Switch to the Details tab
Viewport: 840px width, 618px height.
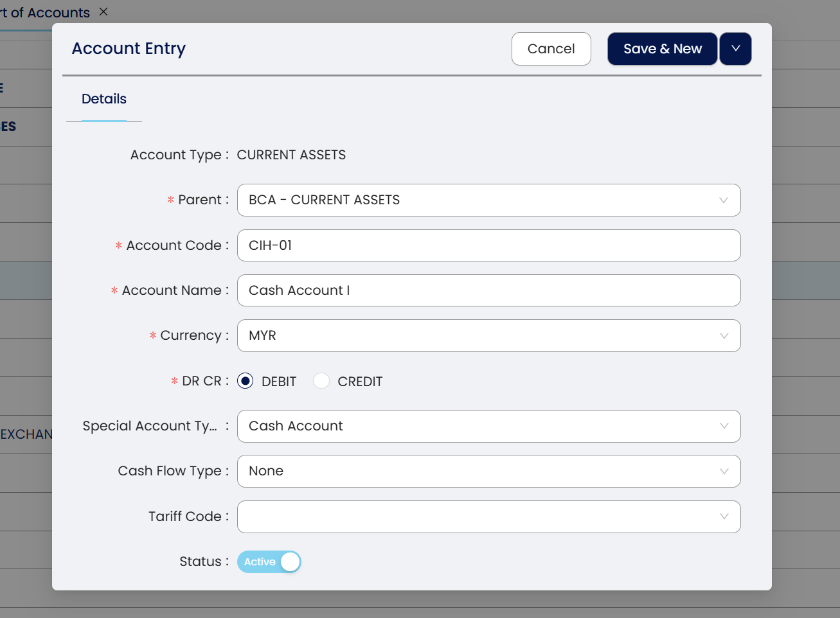point(104,99)
